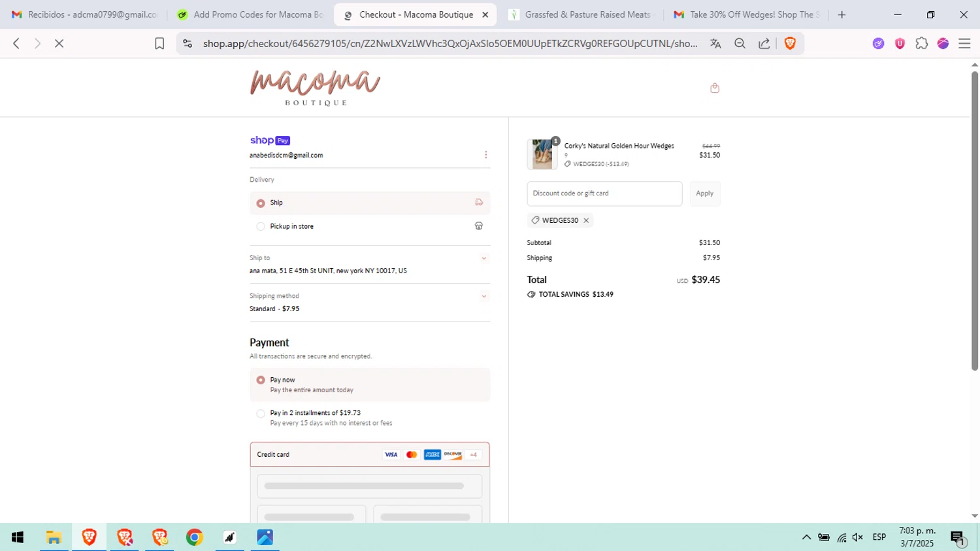The width and height of the screenshot is (980, 551).
Task: Go forward in browser history
Action: [x=37, y=43]
